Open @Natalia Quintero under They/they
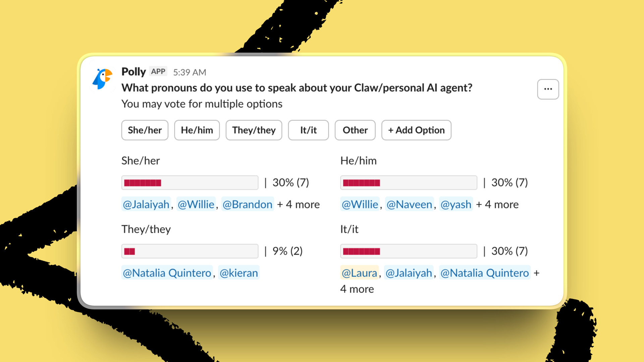Viewport: 644px width, 362px height. tap(167, 273)
